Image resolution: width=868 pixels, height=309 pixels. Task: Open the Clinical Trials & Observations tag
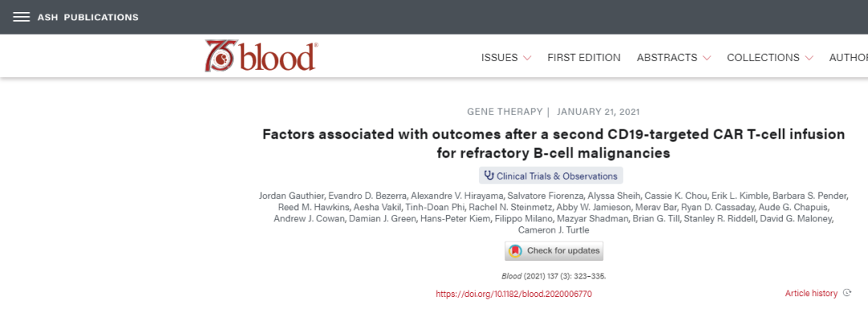coord(551,176)
